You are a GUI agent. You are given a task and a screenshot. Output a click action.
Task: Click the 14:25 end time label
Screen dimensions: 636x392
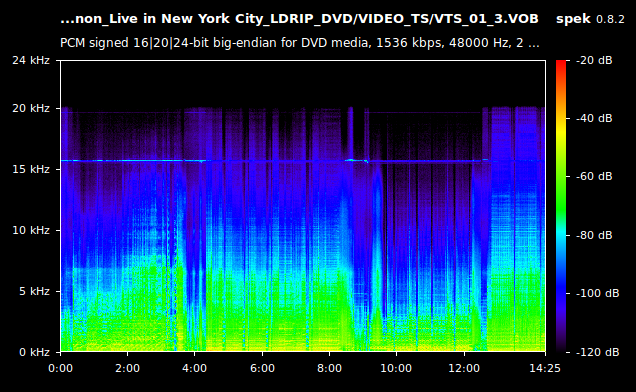pyautogui.click(x=545, y=368)
